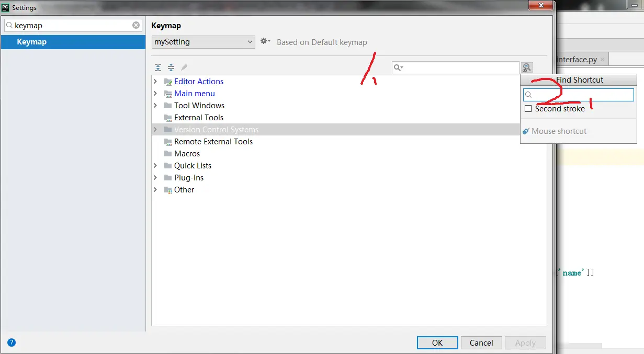
Task: Clear the keymap settings search text
Action: coord(136,25)
